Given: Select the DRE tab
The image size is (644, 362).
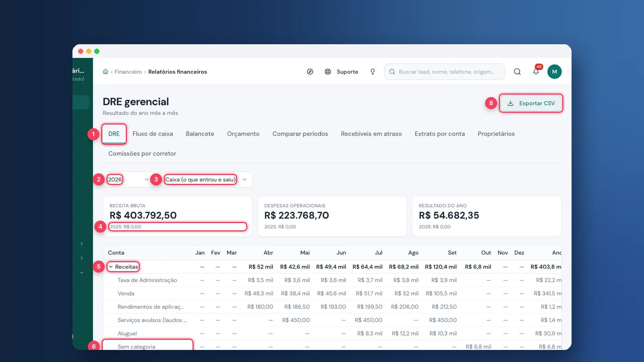Looking at the screenshot, I should pos(114,134).
